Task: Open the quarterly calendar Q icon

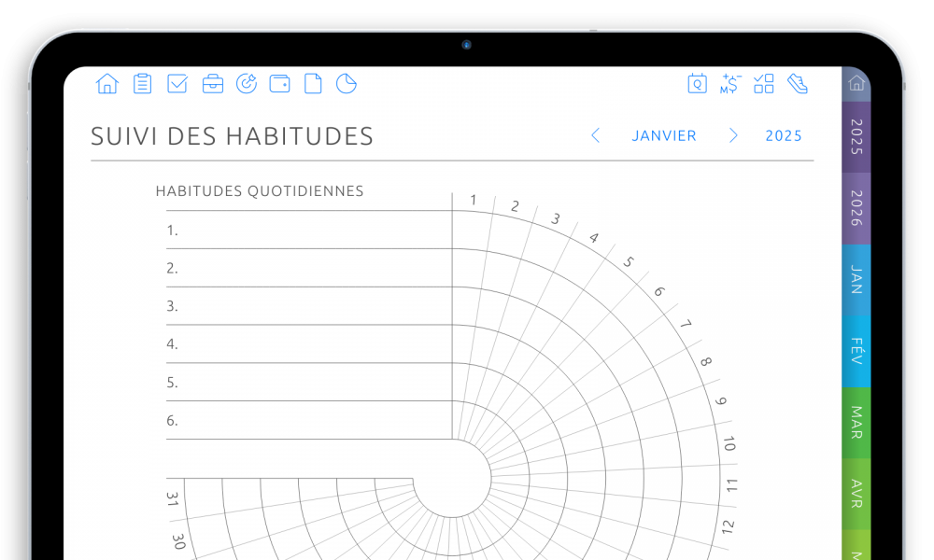Action: tap(697, 84)
